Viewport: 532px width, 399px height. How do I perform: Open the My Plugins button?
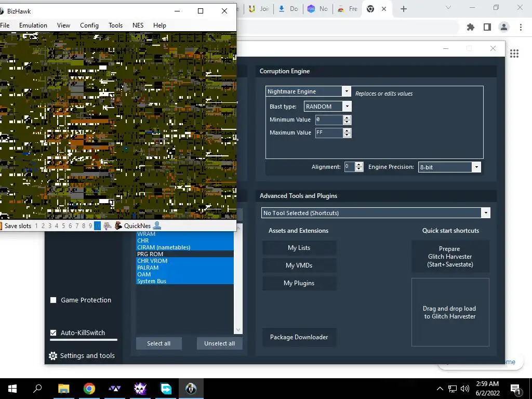coord(299,283)
